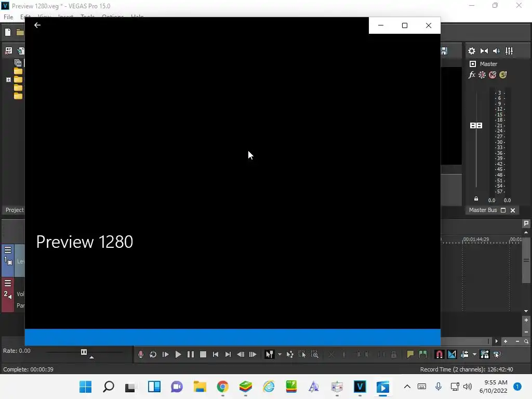Insert a marker with the yellow flag icon
Viewport: 532px width, 399px height.
[x=410, y=354]
